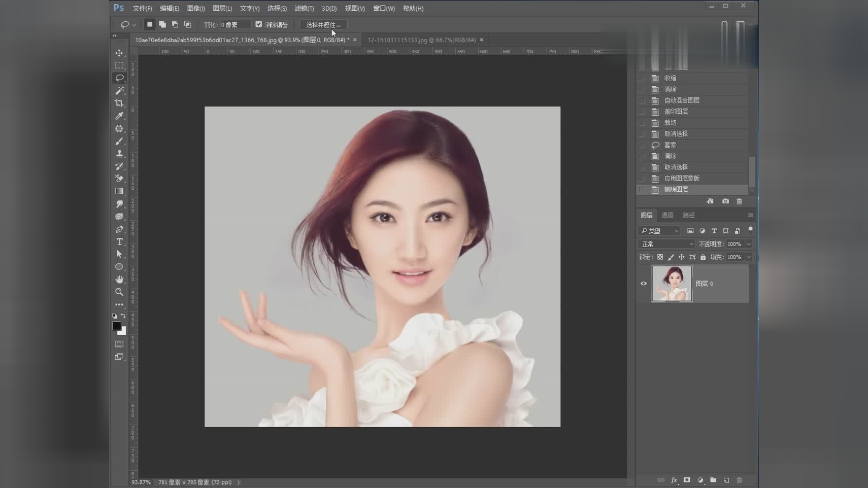Viewport: 868px width, 488px height.
Task: Create new document from history state
Action: click(710, 201)
